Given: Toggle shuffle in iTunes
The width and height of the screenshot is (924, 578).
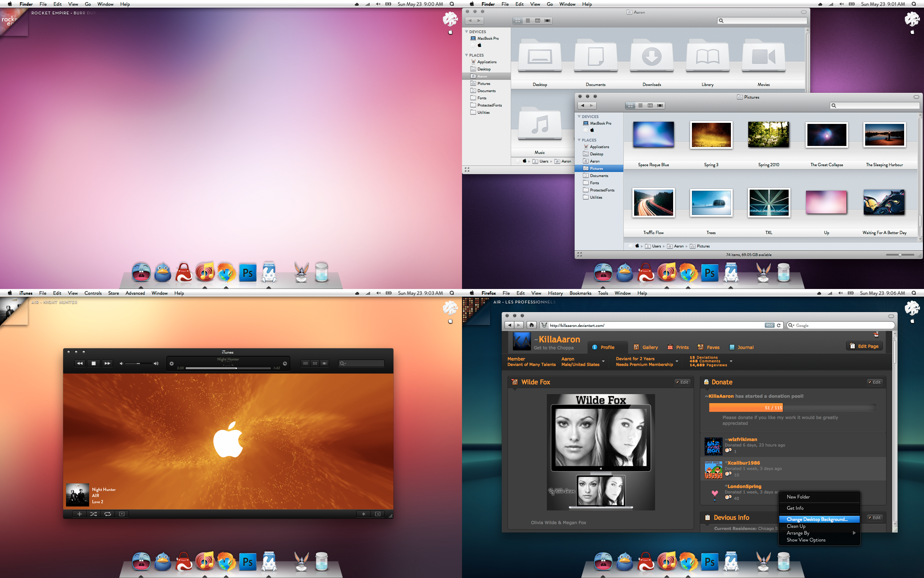Looking at the screenshot, I should click(x=93, y=514).
